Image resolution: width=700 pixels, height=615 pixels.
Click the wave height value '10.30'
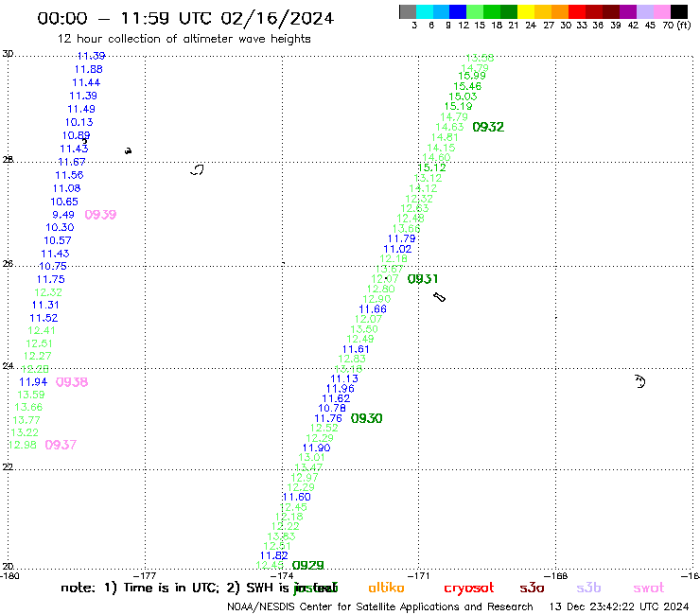tap(60, 227)
